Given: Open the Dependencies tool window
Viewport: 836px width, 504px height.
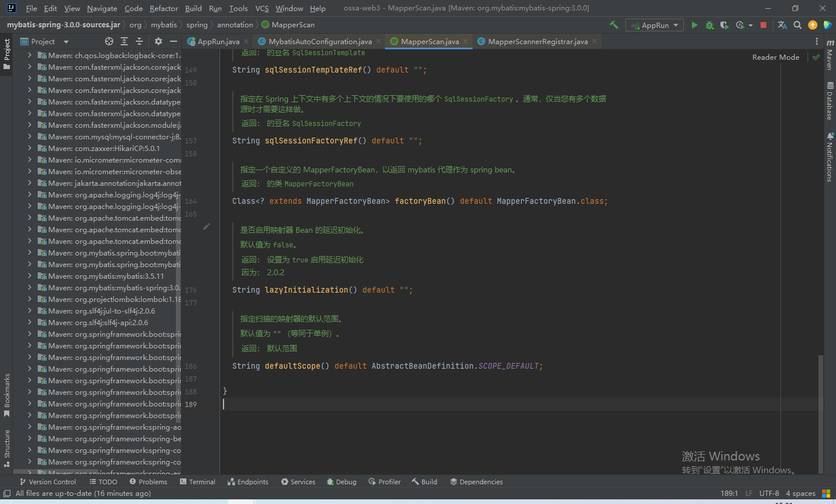Looking at the screenshot, I should pos(476,482).
